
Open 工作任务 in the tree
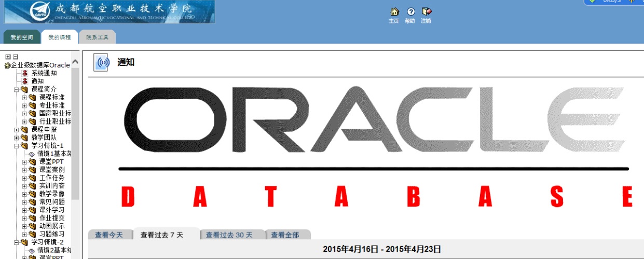[x=52, y=178]
